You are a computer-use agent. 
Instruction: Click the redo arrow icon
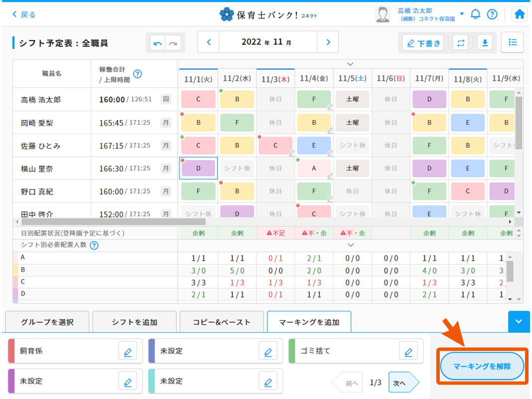click(173, 43)
